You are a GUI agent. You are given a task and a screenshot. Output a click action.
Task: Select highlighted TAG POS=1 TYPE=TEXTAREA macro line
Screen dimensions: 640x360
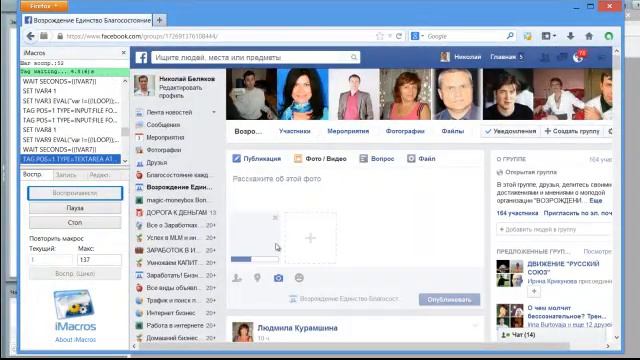point(71,159)
